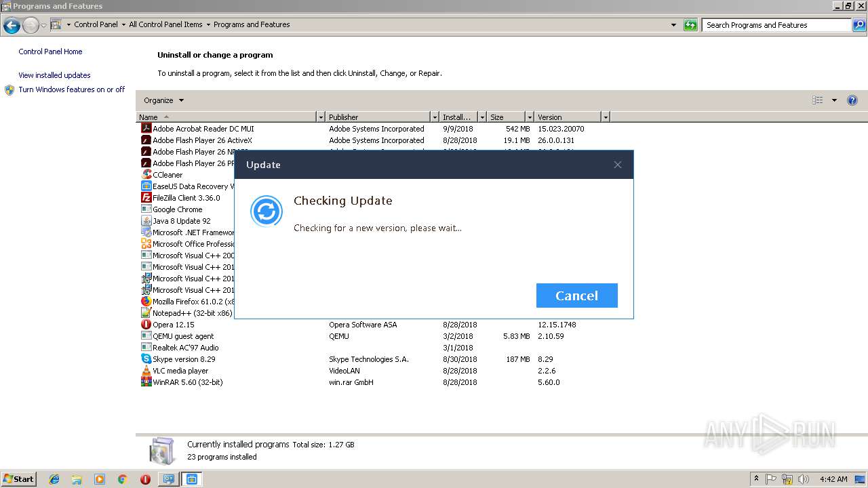
Task: Click in the Search Programs and Features field
Action: [776, 25]
